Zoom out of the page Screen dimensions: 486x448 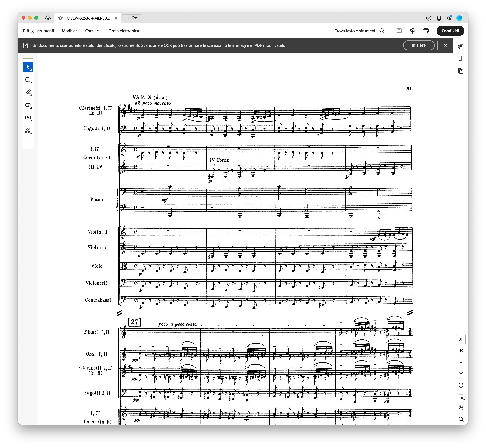coord(461,419)
